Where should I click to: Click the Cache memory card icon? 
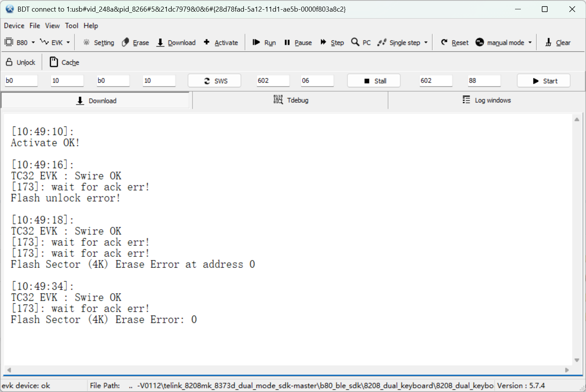coord(54,62)
